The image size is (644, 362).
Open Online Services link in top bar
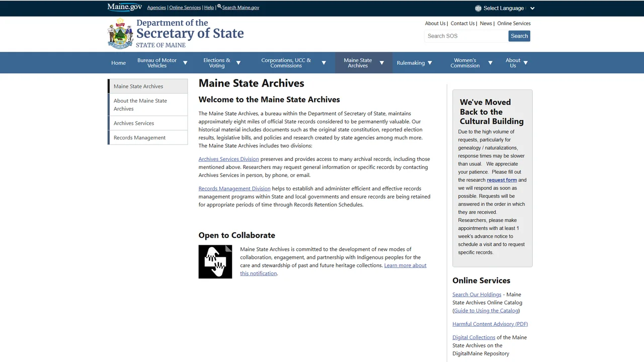[185, 8]
